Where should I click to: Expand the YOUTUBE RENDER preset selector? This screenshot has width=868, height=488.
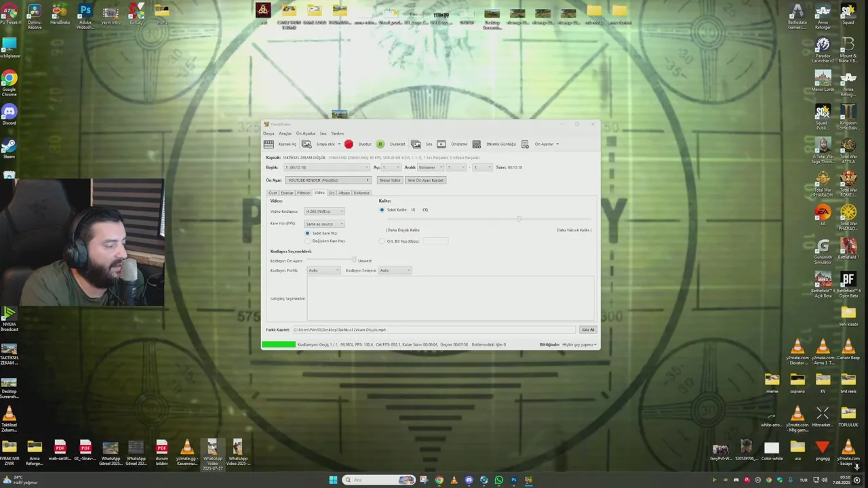pyautogui.click(x=328, y=180)
